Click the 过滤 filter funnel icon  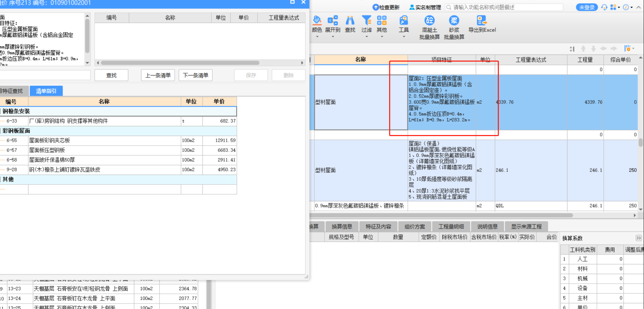tap(366, 21)
